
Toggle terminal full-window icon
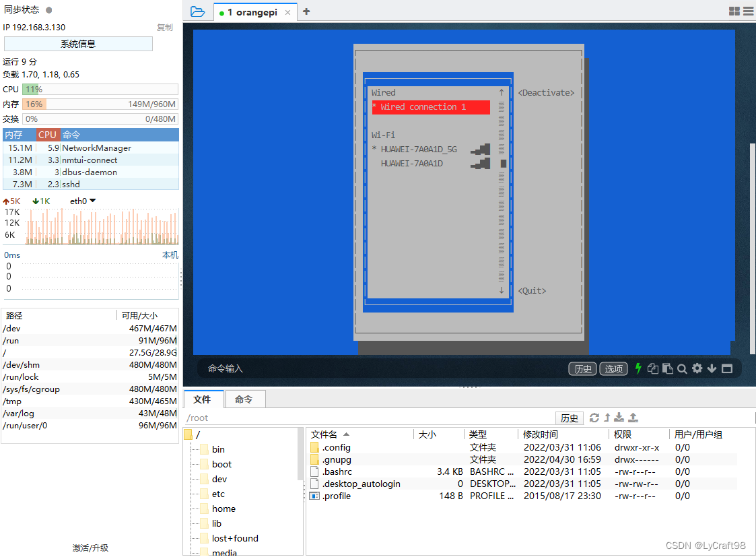(x=727, y=368)
